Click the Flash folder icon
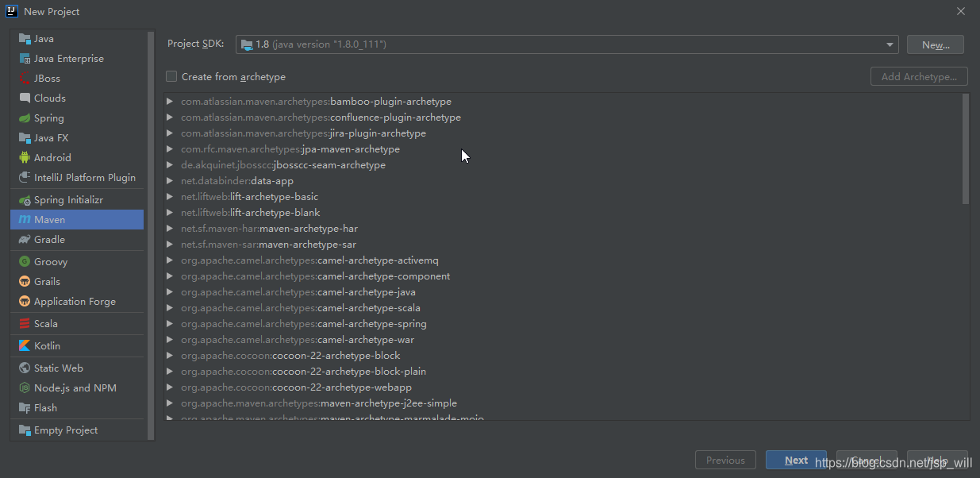This screenshot has width=980, height=478. tap(25, 407)
